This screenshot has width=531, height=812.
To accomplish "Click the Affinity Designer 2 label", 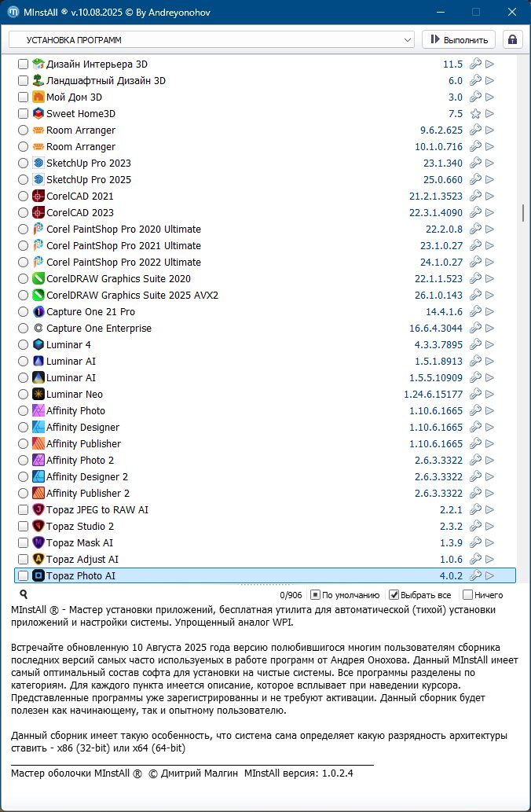I will pyautogui.click(x=87, y=477).
